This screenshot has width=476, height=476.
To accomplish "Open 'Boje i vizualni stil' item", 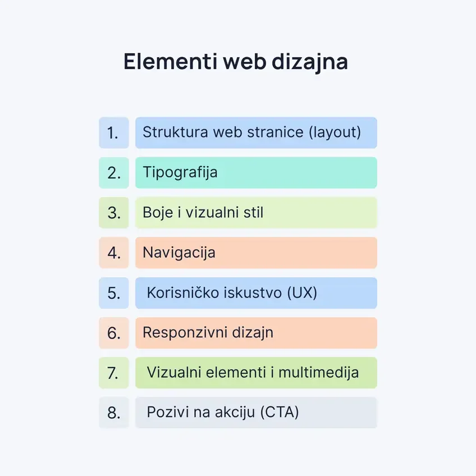I will point(256,213).
